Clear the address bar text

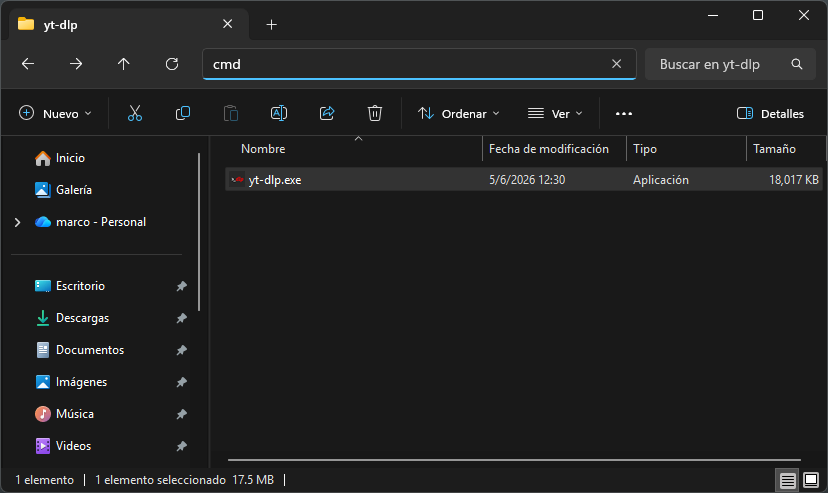[x=616, y=64]
